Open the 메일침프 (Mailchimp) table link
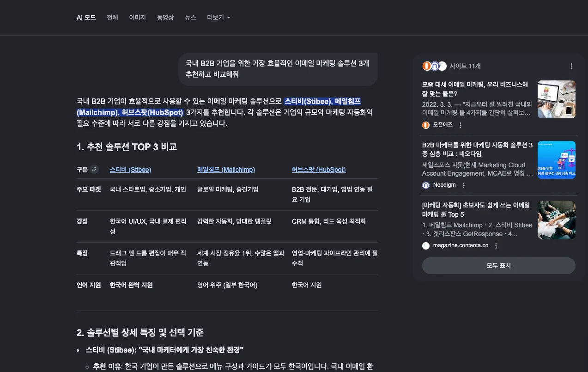This screenshot has height=372, width=588. click(x=226, y=169)
